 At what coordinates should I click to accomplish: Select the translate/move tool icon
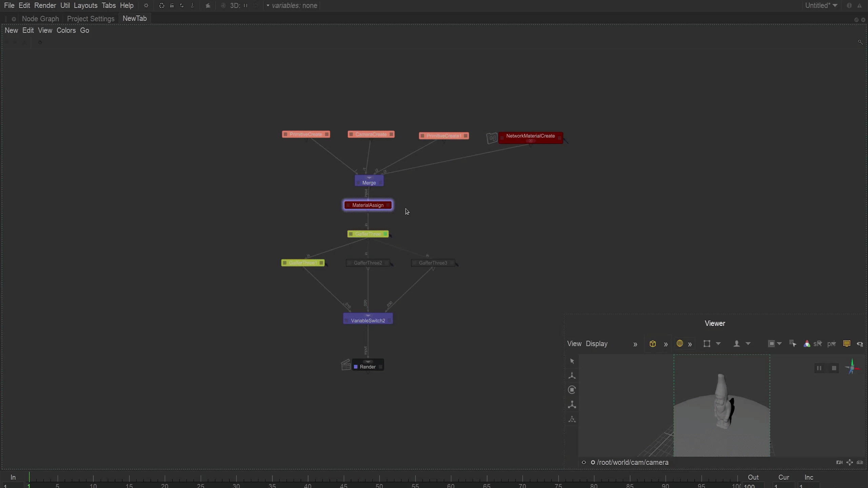pos(571,375)
